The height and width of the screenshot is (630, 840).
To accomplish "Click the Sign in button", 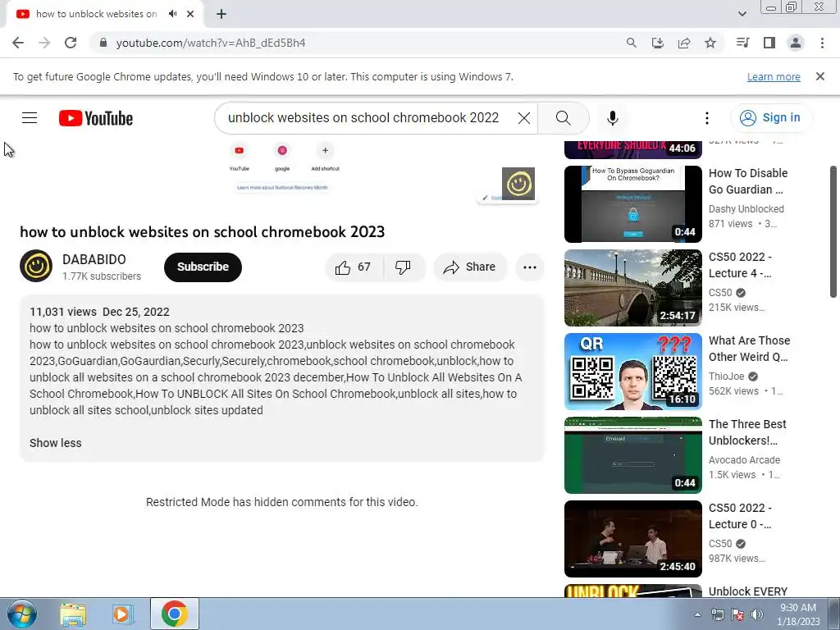I will click(x=769, y=118).
